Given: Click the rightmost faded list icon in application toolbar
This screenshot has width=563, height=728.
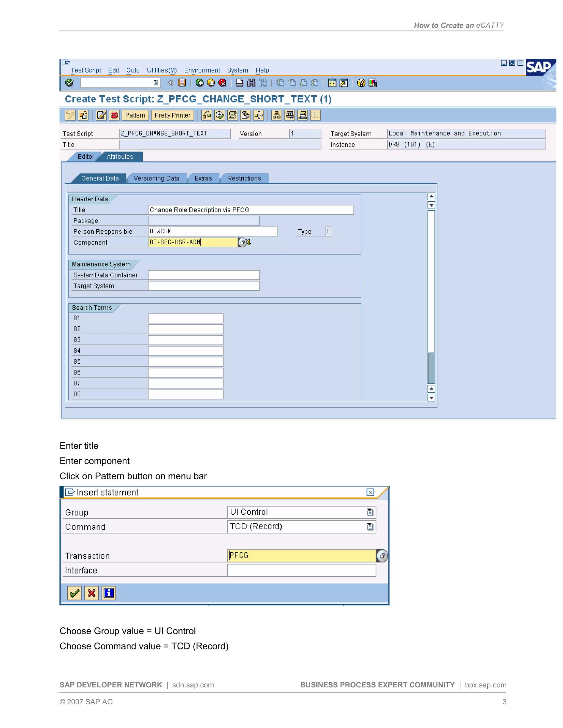Looking at the screenshot, I should [x=315, y=115].
